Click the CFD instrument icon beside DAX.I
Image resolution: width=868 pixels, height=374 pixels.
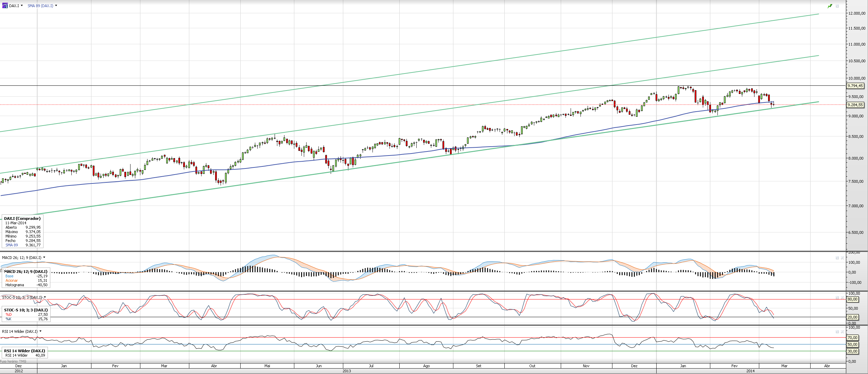coord(5,5)
